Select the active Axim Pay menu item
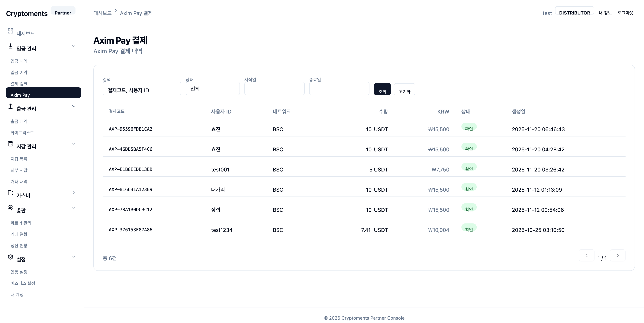Image resolution: width=644 pixels, height=323 pixels. [x=43, y=93]
